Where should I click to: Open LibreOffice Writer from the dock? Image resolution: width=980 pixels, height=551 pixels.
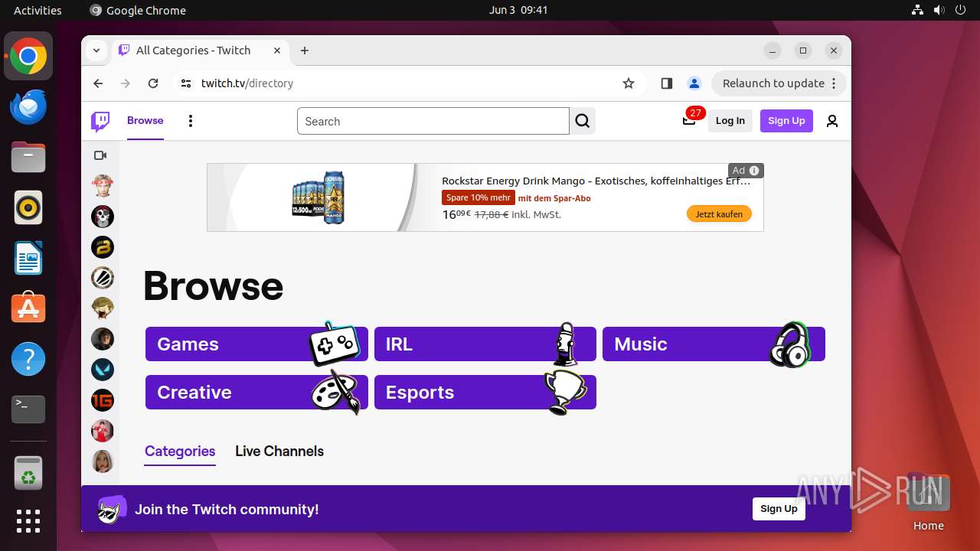(28, 258)
